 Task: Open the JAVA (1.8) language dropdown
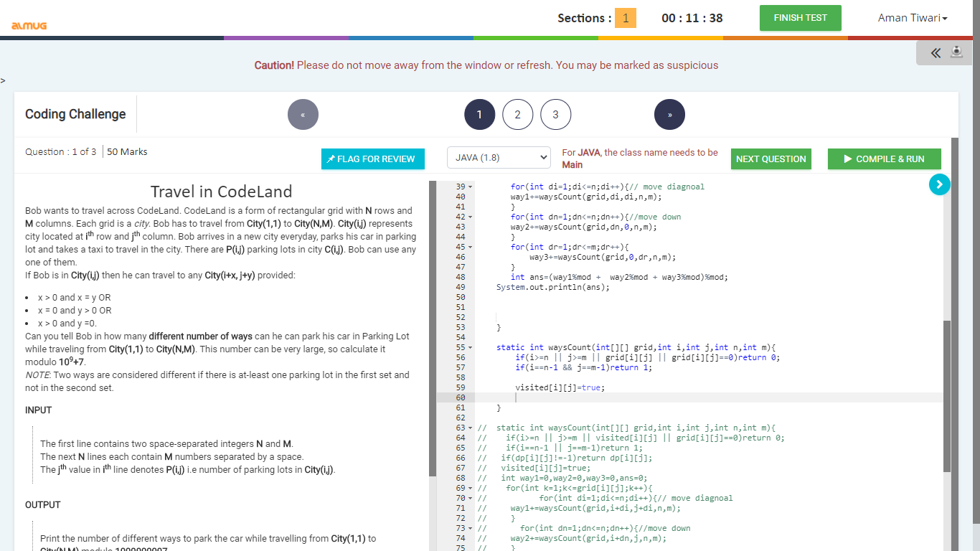coord(499,157)
